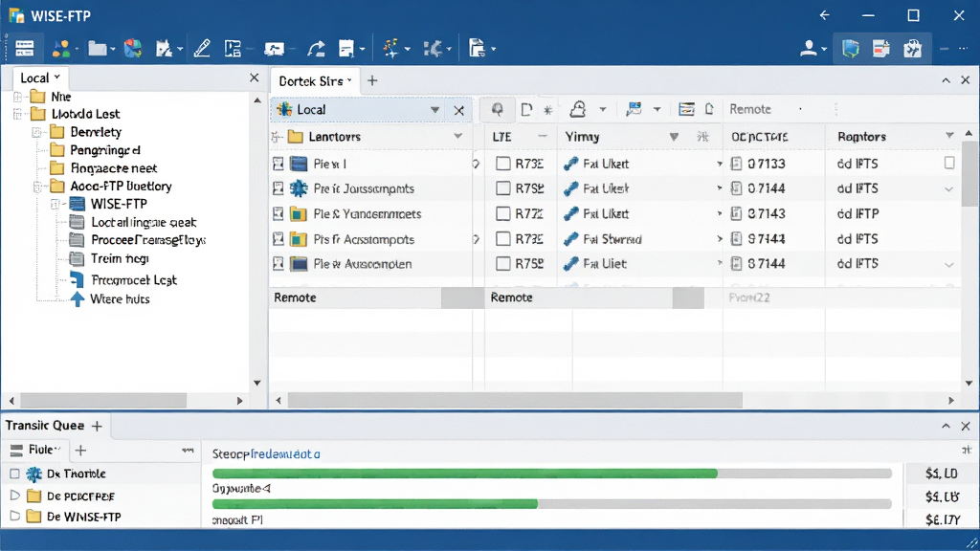Expand the Local path combo box arrow
980x551 pixels.
coord(434,110)
